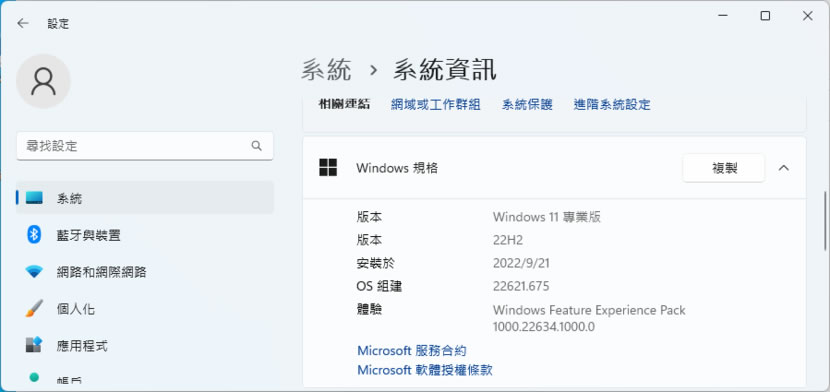Click the Windows 規格 header title
The height and width of the screenshot is (392, 830).
point(397,168)
